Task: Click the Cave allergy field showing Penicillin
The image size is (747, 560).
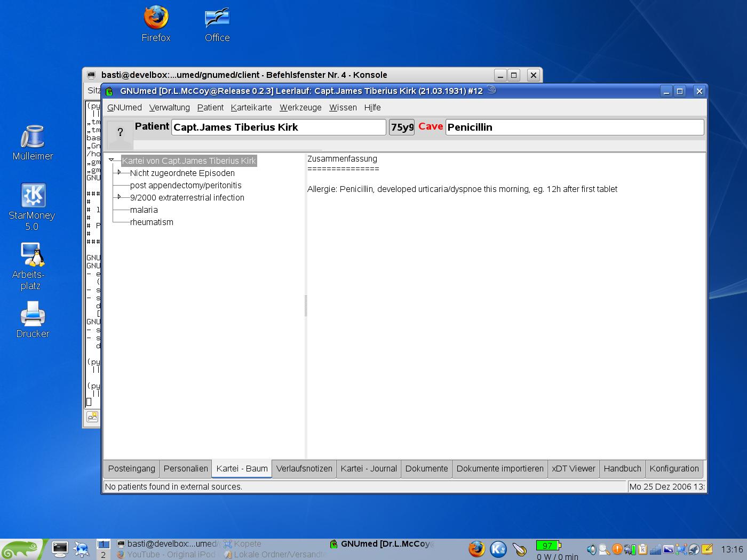Action: point(575,127)
